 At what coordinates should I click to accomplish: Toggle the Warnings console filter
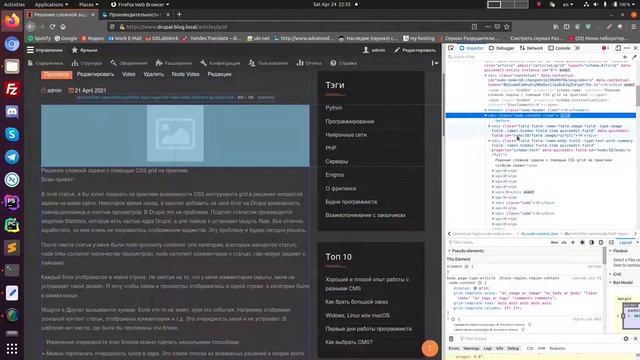pos(471,349)
